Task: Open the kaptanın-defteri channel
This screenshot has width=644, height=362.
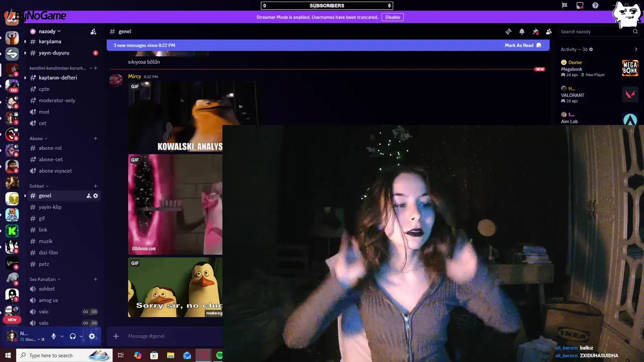Action: click(x=63, y=77)
